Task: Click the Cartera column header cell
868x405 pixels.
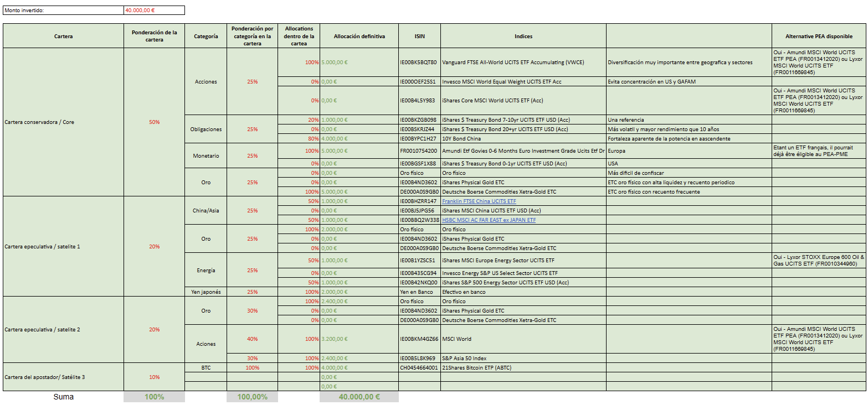Action: click(63, 37)
